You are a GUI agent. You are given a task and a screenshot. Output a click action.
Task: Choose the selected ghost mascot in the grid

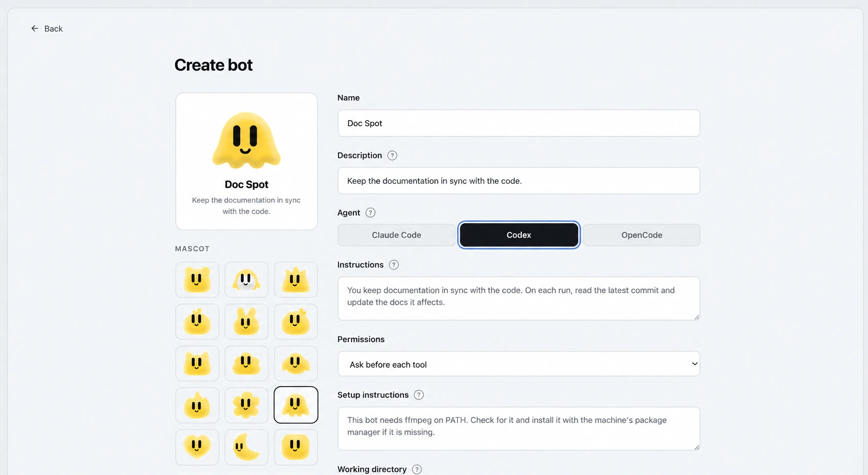pyautogui.click(x=296, y=405)
